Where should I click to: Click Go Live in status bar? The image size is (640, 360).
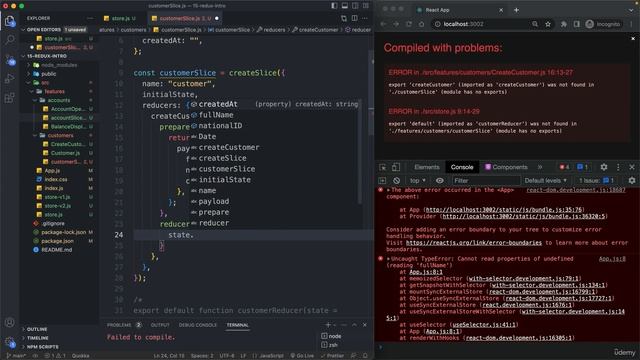click(x=302, y=356)
